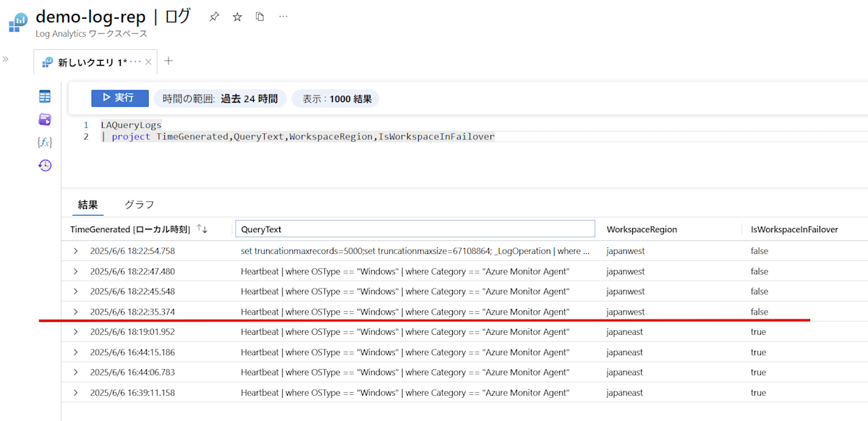Image resolution: width=868 pixels, height=421 pixels.
Task: Click japanwest in the 18:22:45.548 row
Action: pyautogui.click(x=626, y=292)
